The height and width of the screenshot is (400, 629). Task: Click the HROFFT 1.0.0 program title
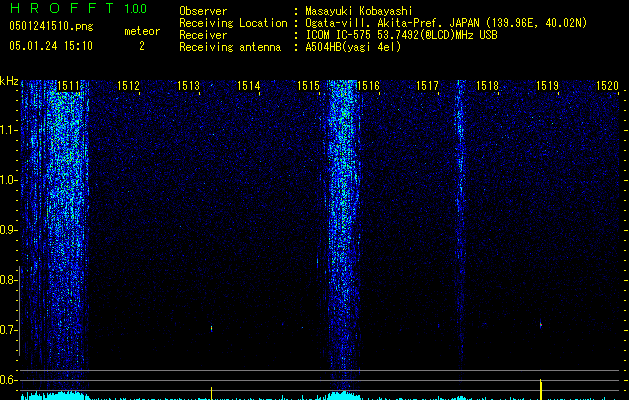click(78, 8)
